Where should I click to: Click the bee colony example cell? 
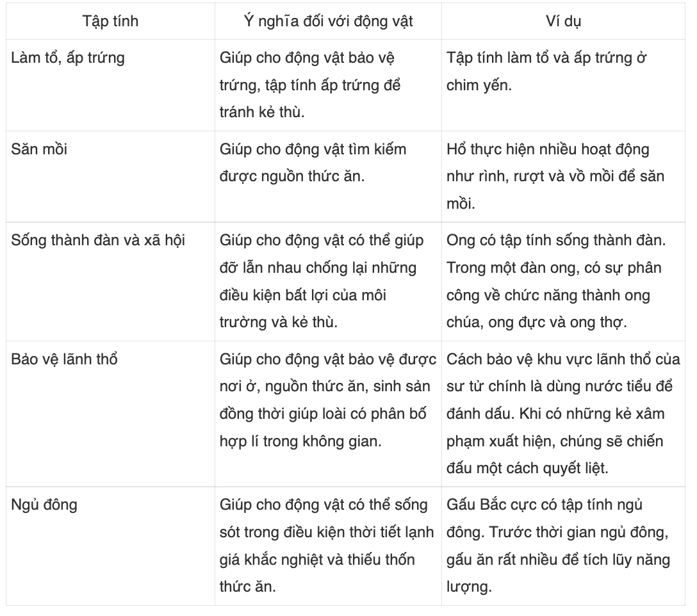click(x=563, y=281)
